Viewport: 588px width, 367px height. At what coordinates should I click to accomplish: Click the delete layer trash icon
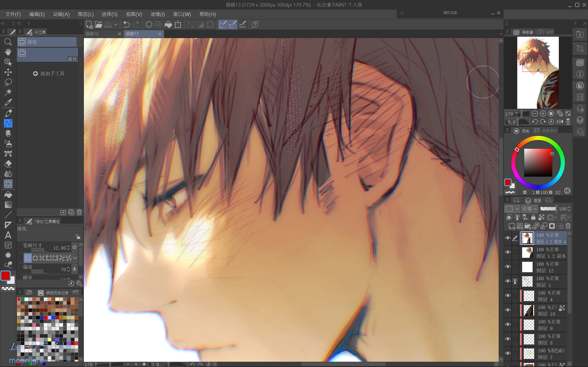568,226
